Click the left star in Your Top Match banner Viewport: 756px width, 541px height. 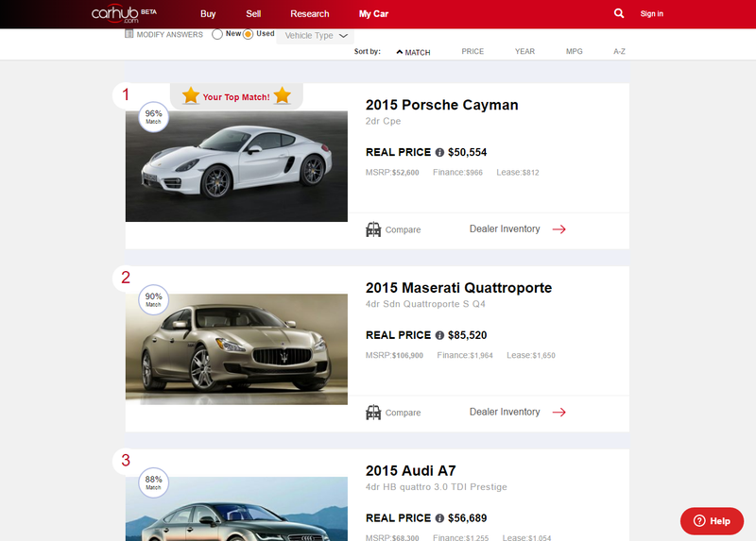point(191,95)
